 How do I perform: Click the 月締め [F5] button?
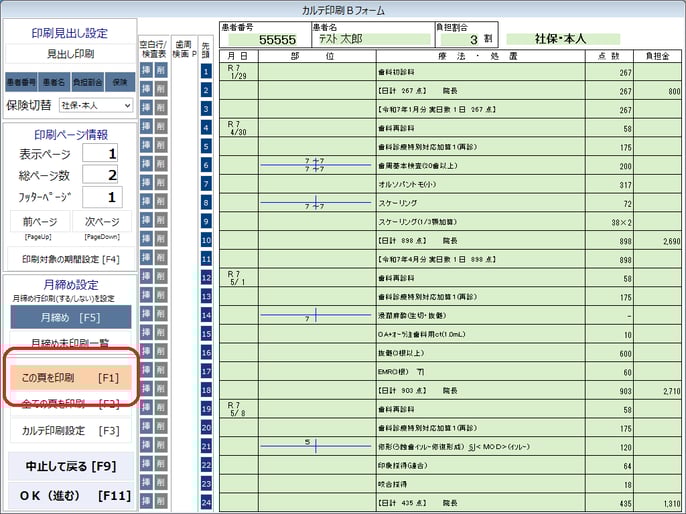pos(70,317)
